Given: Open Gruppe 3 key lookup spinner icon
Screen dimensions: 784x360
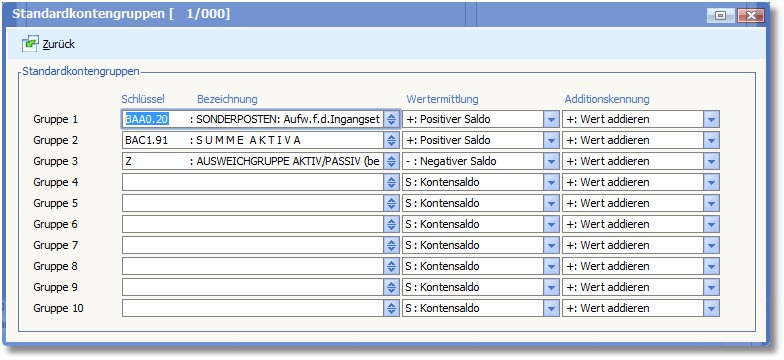Looking at the screenshot, I should pos(392,162).
